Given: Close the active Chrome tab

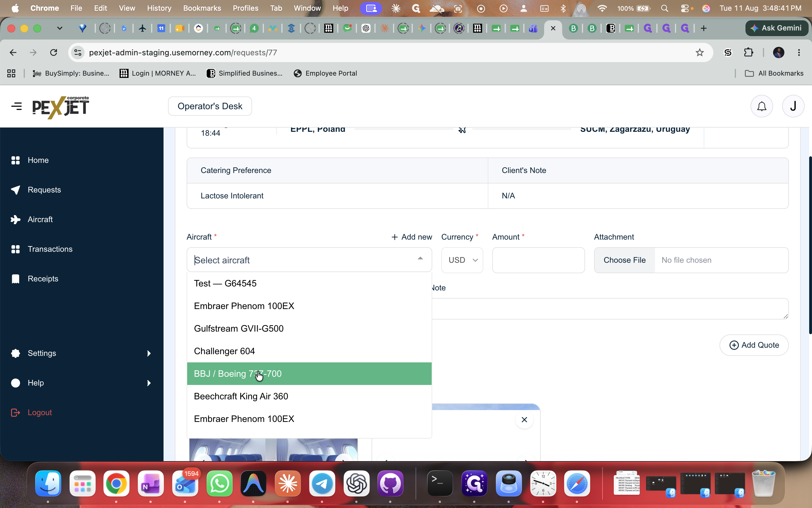Looking at the screenshot, I should [553, 28].
